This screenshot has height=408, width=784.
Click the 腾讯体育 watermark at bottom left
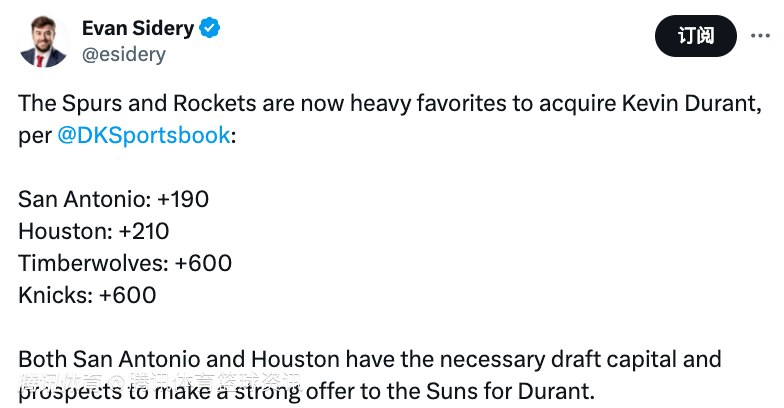click(x=160, y=382)
